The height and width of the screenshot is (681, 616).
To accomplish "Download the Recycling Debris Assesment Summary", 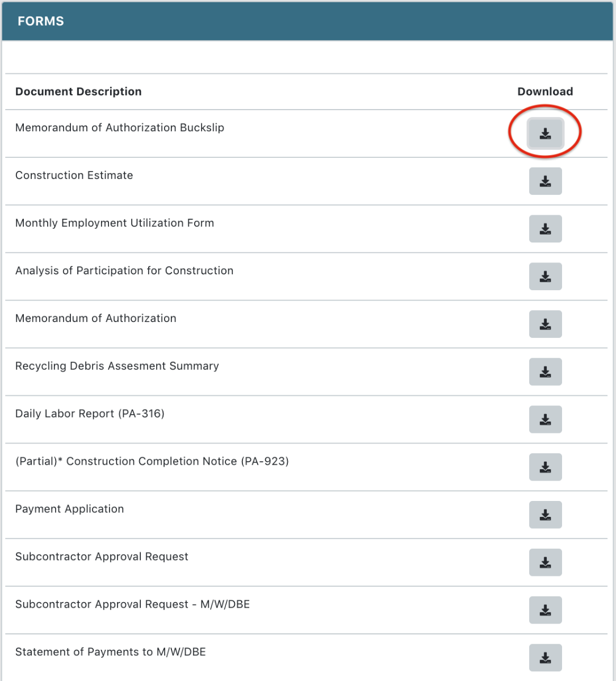I will pyautogui.click(x=545, y=372).
